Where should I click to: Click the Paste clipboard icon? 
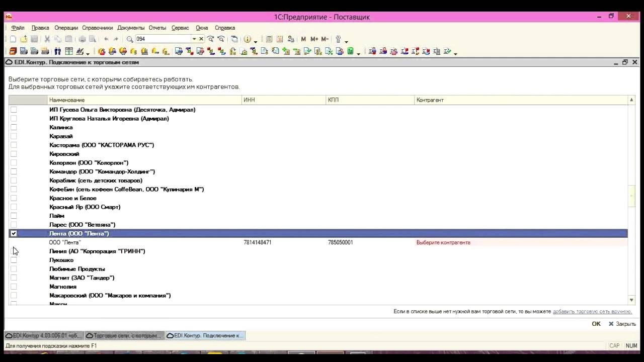(x=68, y=39)
